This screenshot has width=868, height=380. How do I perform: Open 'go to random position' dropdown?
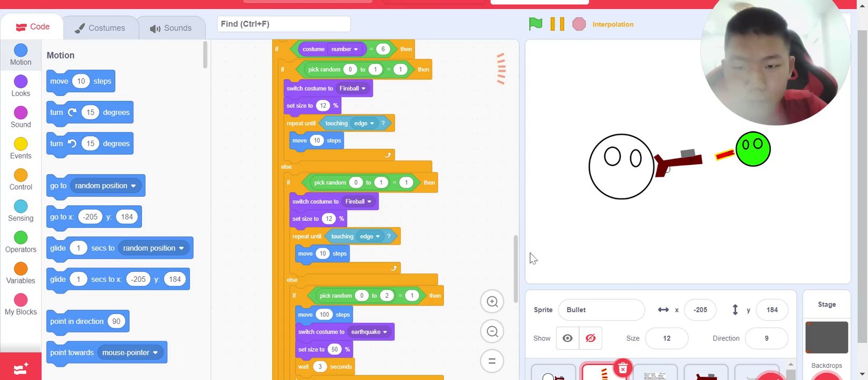[107, 186]
